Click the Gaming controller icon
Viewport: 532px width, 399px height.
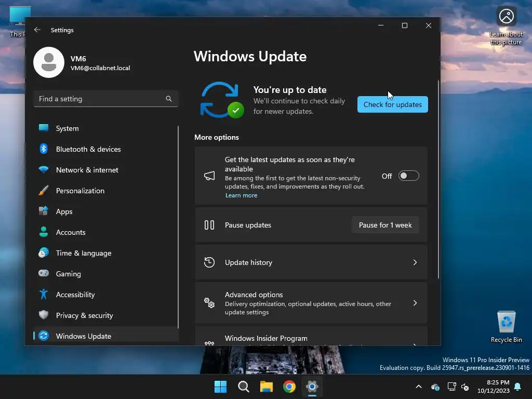tap(44, 273)
